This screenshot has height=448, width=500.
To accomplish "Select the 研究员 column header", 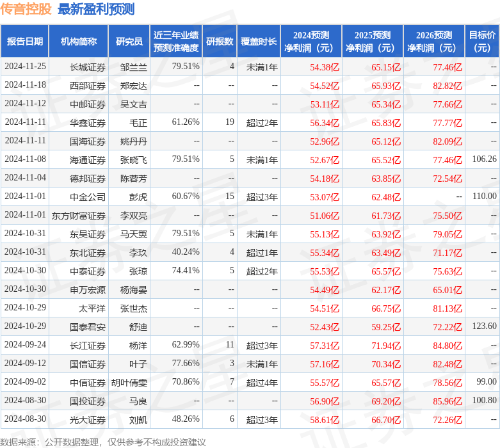I will pyautogui.click(x=129, y=42).
